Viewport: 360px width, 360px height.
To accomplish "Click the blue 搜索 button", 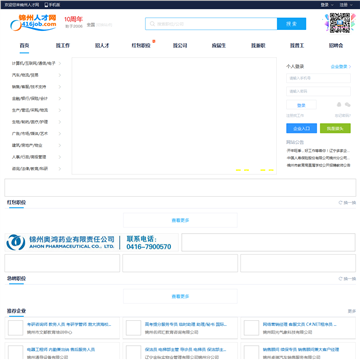I will (x=291, y=24).
